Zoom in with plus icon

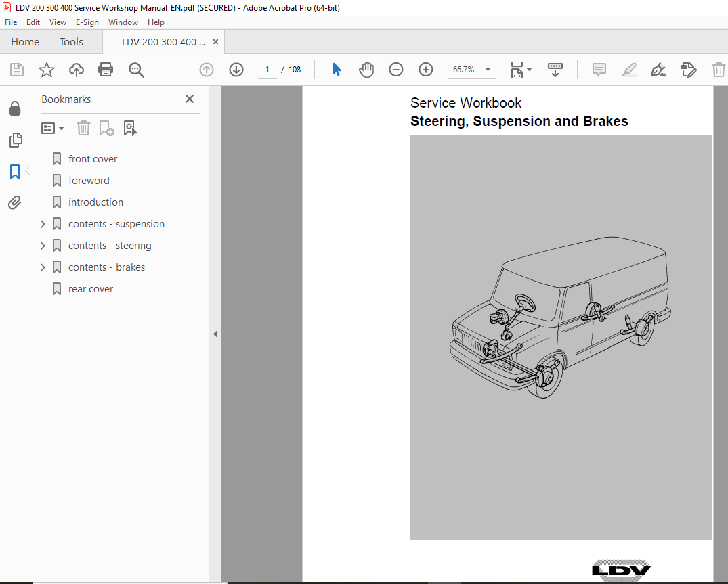(x=426, y=70)
